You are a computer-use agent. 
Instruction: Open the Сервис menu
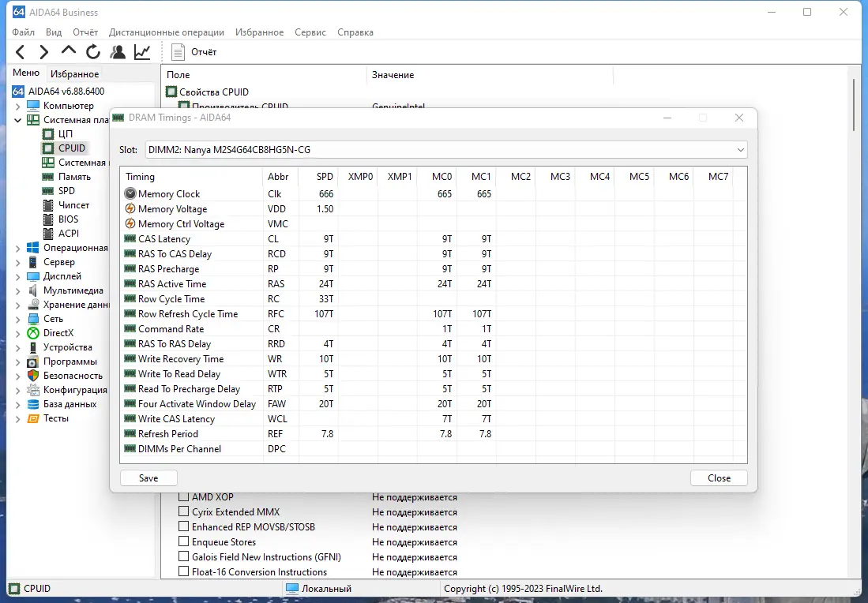(310, 32)
